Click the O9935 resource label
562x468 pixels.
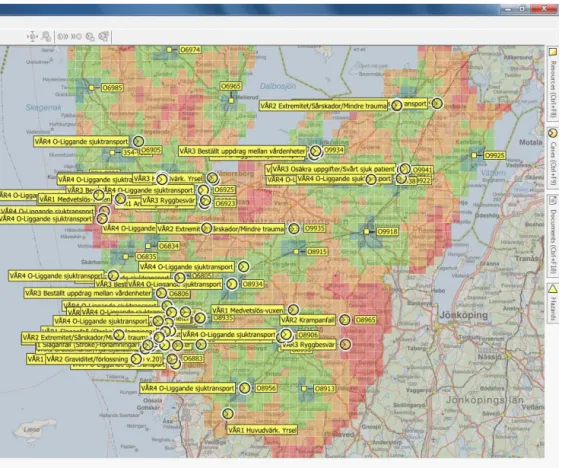[x=314, y=228]
